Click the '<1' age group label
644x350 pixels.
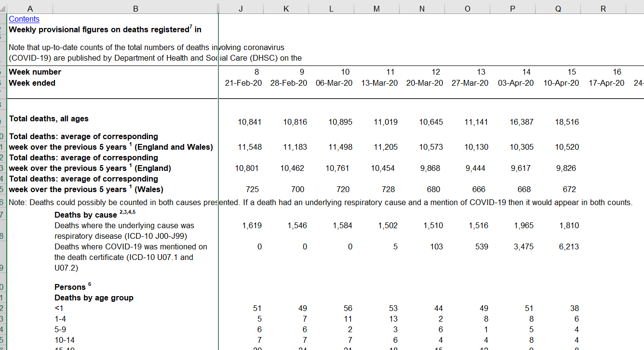(59, 308)
